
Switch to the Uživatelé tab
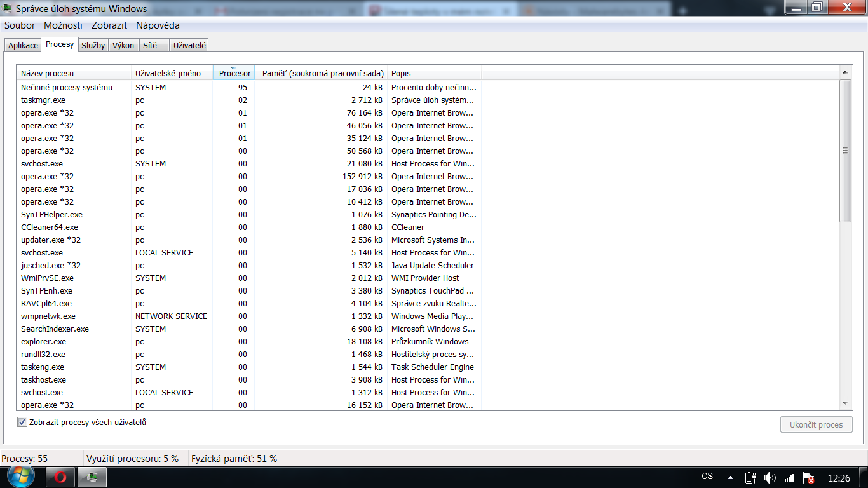(189, 46)
